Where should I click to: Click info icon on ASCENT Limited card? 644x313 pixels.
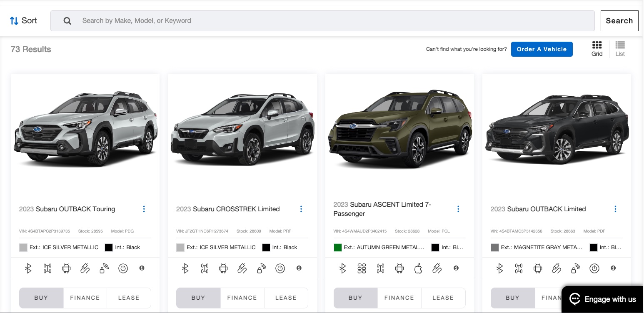456,268
